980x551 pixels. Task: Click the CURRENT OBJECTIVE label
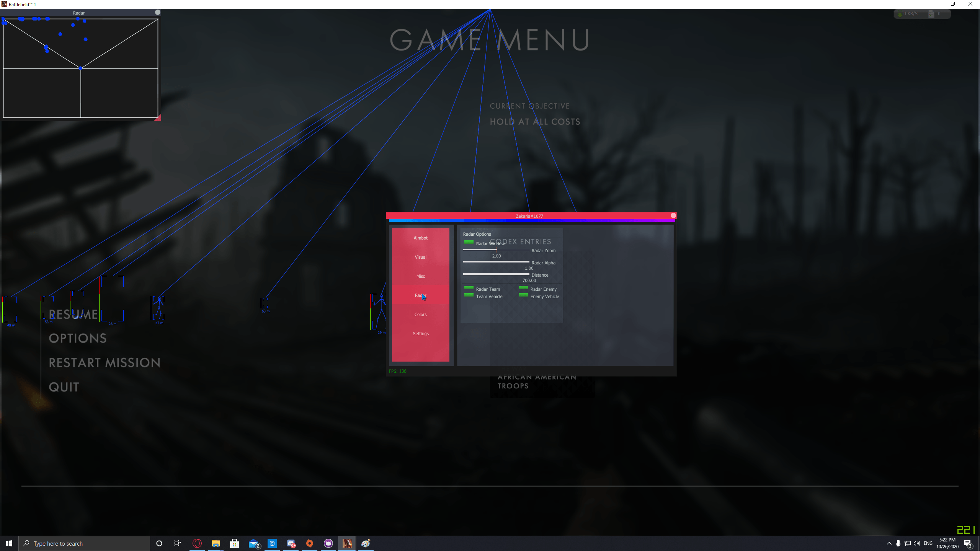(529, 106)
